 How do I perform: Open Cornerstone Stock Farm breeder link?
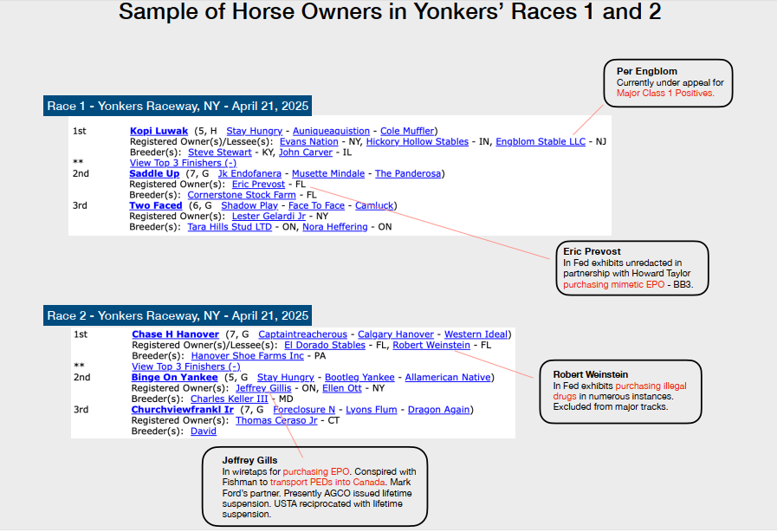pyautogui.click(x=242, y=195)
